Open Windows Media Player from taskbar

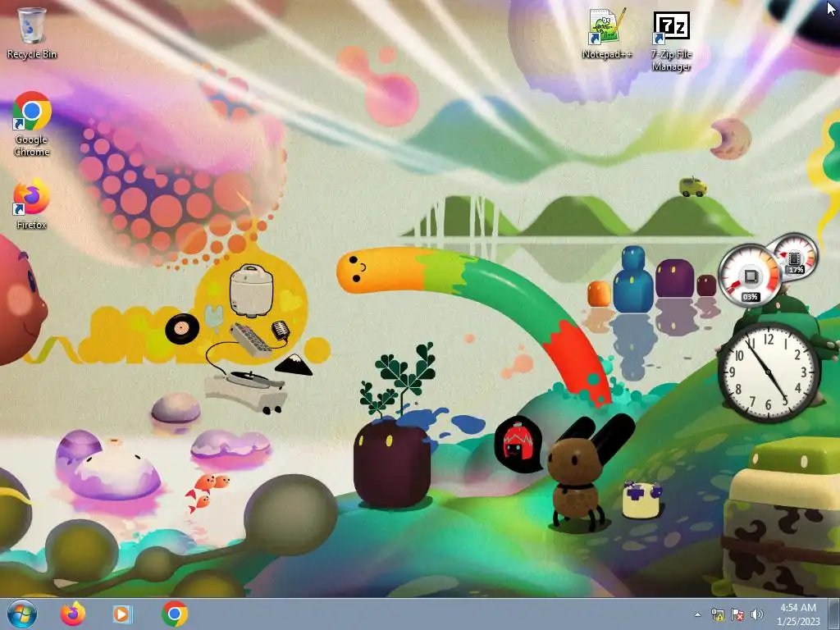click(122, 614)
